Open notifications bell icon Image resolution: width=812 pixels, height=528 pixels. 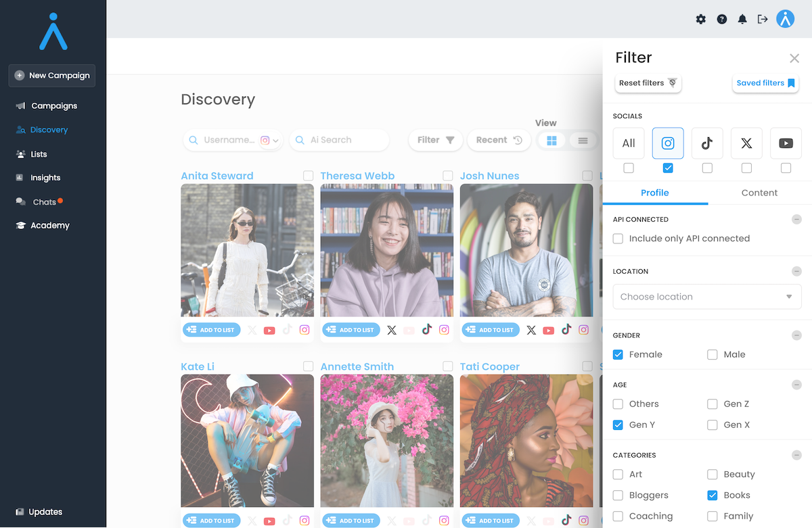(742, 19)
